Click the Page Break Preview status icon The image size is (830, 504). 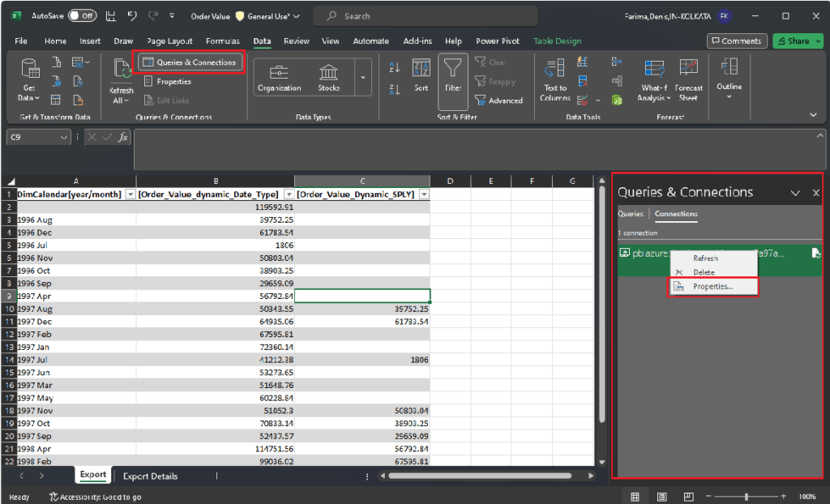point(687,496)
